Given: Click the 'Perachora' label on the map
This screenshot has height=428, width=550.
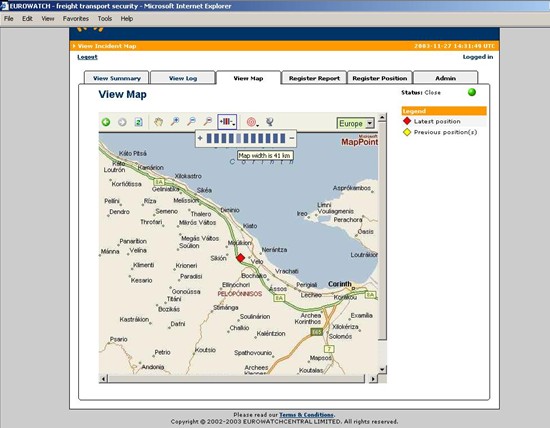Looking at the screenshot, I should pos(348,220).
